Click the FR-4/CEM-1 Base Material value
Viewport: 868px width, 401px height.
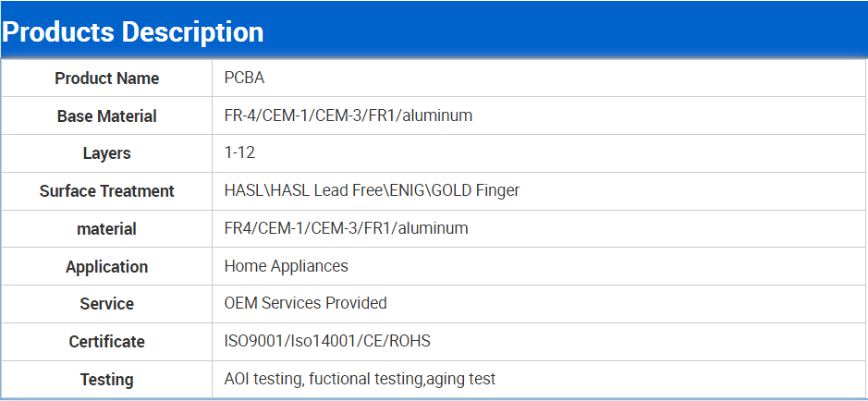348,116
